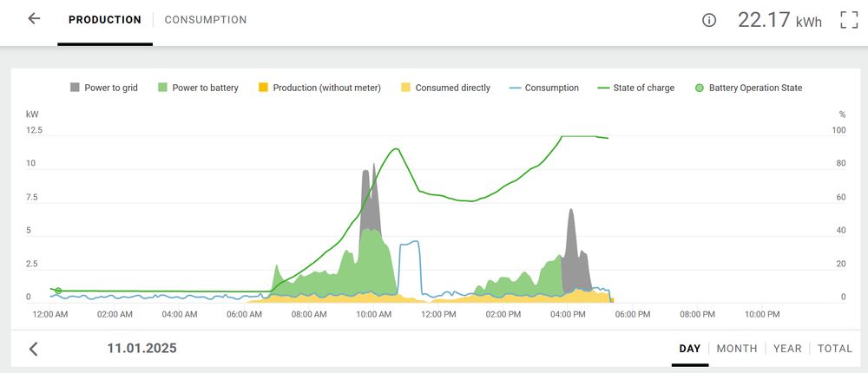Toggle the Battery Operation State series

pos(748,88)
